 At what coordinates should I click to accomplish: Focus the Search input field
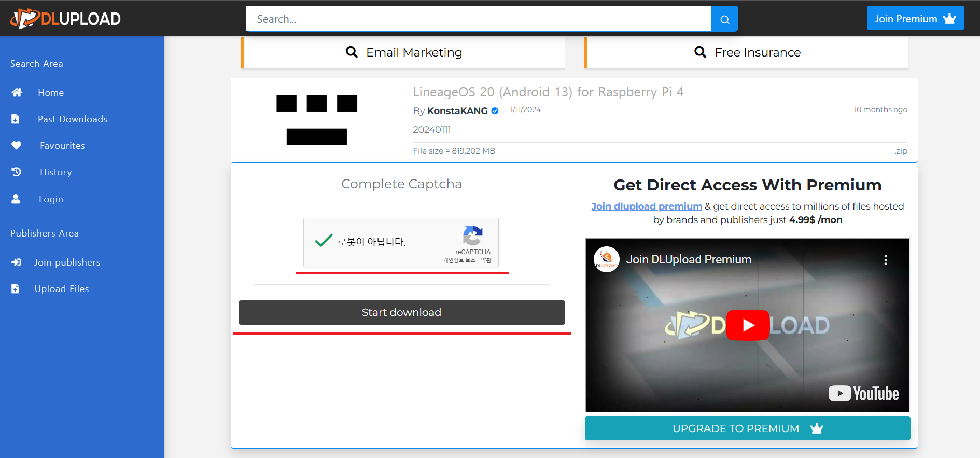click(x=479, y=19)
